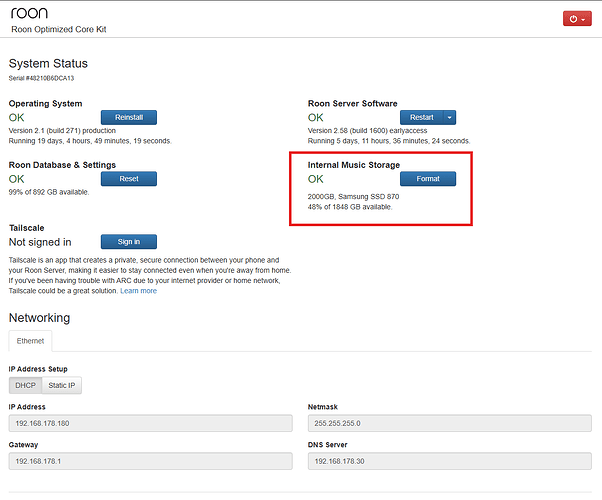This screenshot has height=500, width=602.
Task: Click the IP Address field
Action: tap(150, 424)
